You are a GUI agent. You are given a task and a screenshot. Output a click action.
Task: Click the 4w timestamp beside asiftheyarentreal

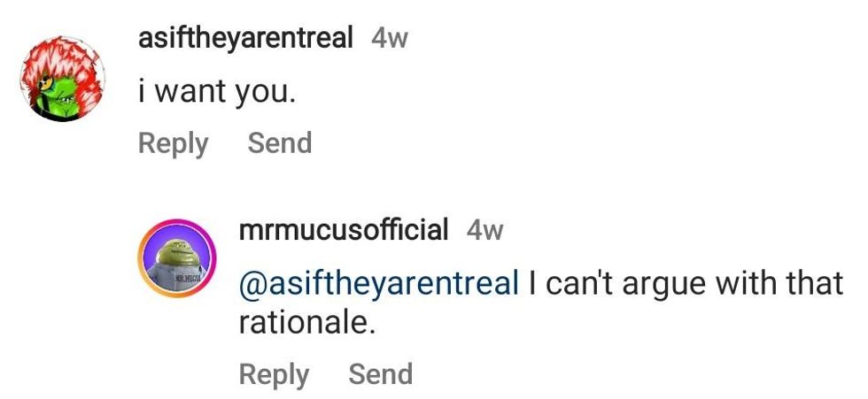click(390, 39)
